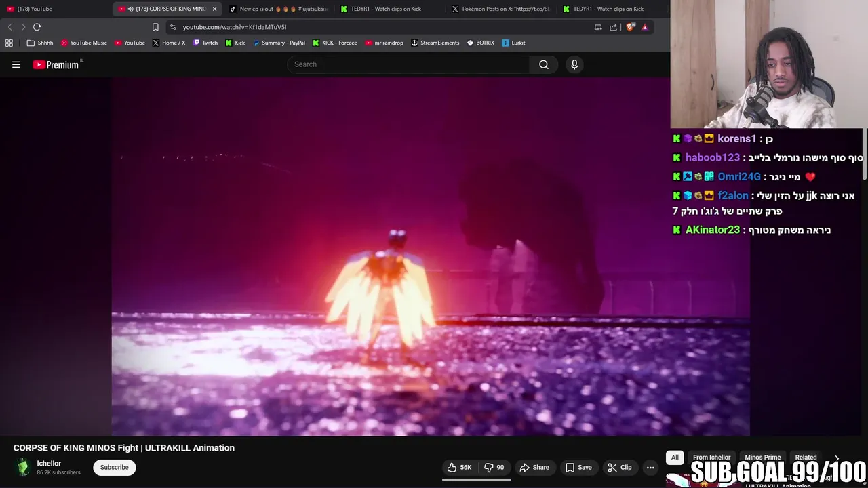Switch to Pokémon Posts on X tab

click(x=502, y=9)
